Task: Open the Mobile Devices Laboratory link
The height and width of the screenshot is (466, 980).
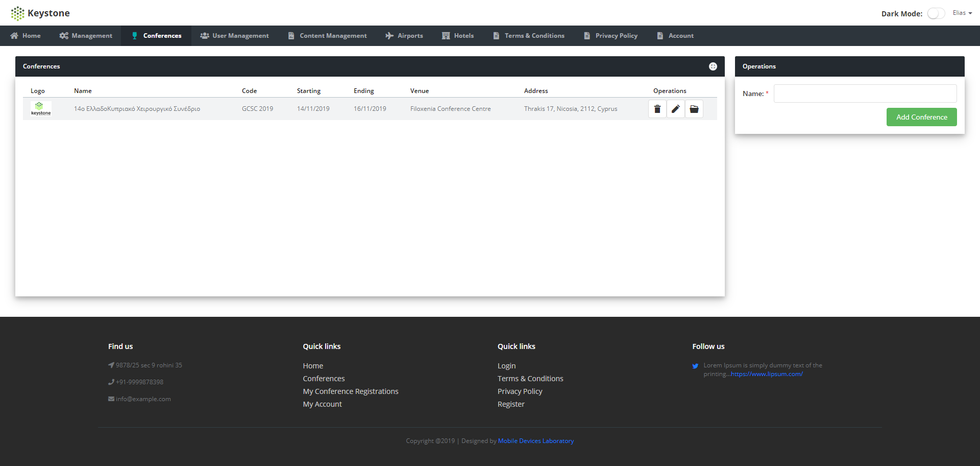Action: point(535,441)
